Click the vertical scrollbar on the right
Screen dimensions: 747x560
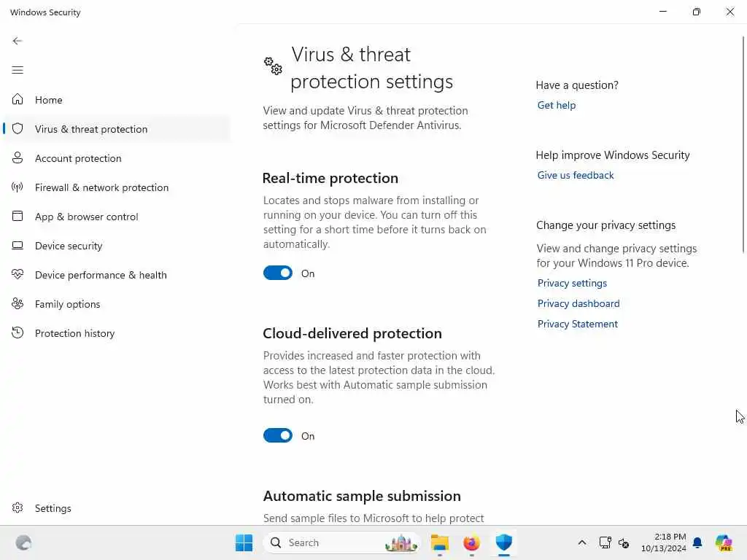tap(743, 146)
